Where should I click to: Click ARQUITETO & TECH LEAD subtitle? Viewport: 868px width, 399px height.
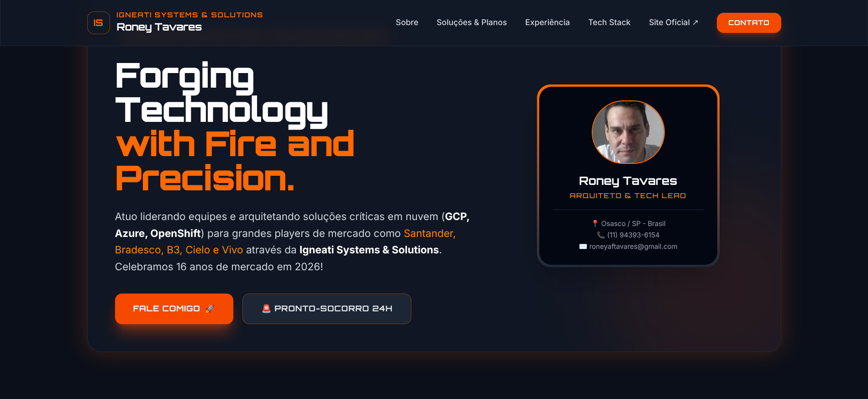[628, 195]
